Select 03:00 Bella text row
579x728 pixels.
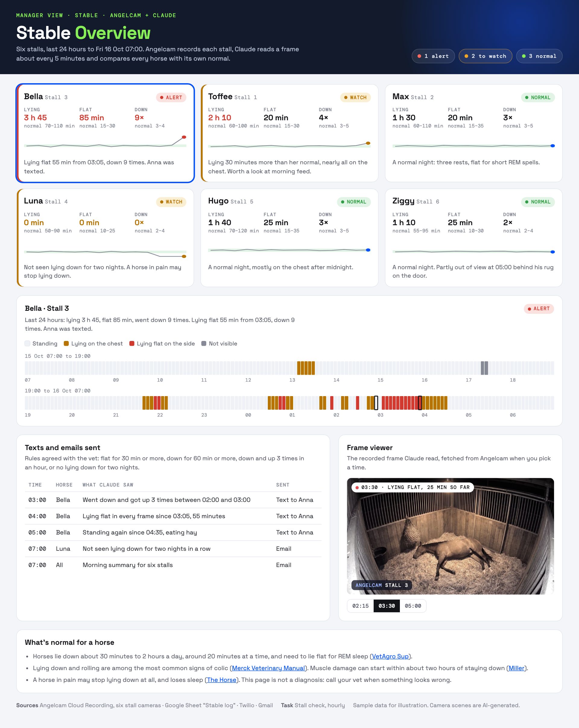tap(173, 500)
